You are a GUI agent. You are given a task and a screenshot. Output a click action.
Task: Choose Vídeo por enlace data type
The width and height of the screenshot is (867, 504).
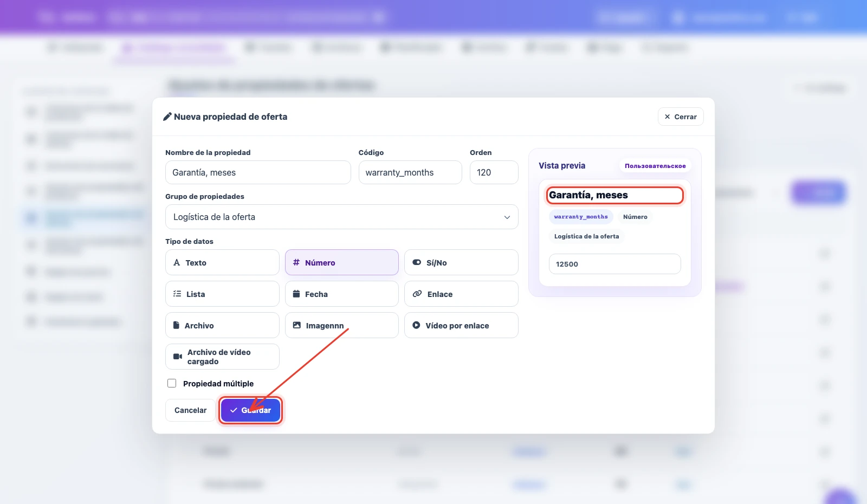click(461, 325)
